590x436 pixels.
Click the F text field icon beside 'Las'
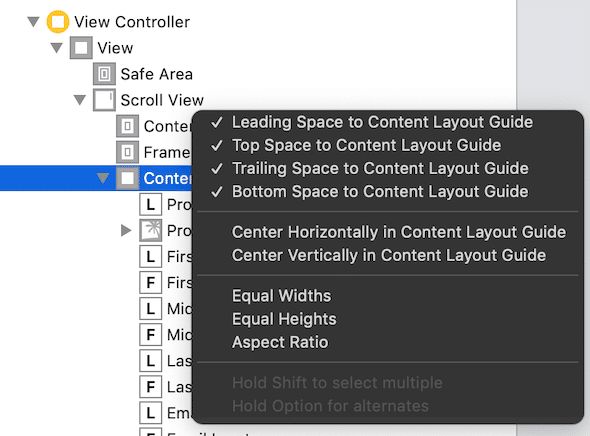151,386
